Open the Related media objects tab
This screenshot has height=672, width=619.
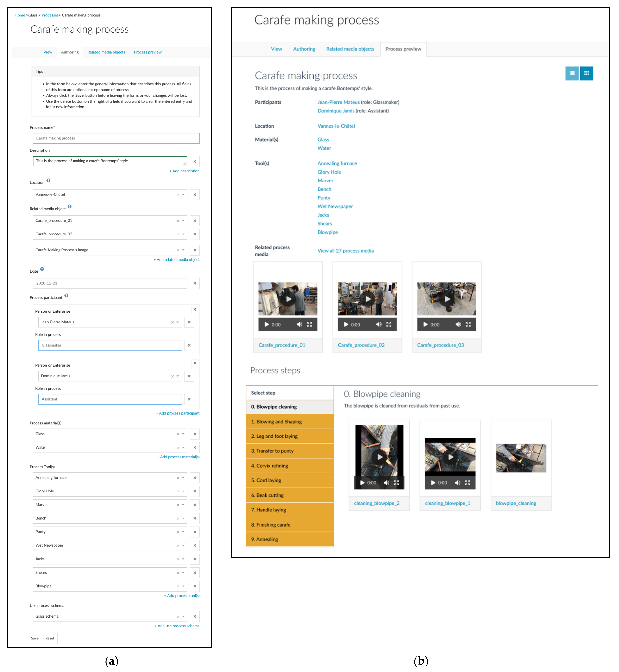click(106, 52)
